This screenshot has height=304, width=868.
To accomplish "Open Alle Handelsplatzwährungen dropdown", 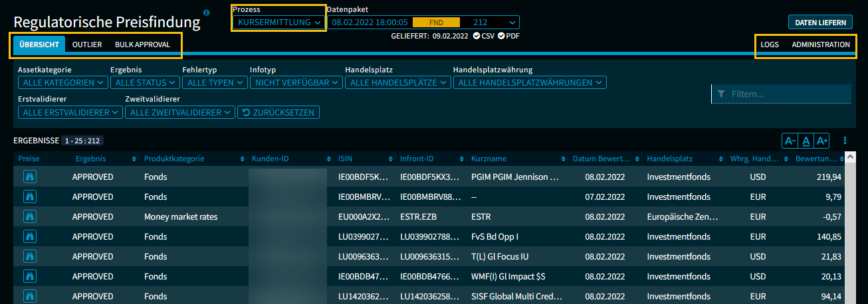I will pos(530,83).
